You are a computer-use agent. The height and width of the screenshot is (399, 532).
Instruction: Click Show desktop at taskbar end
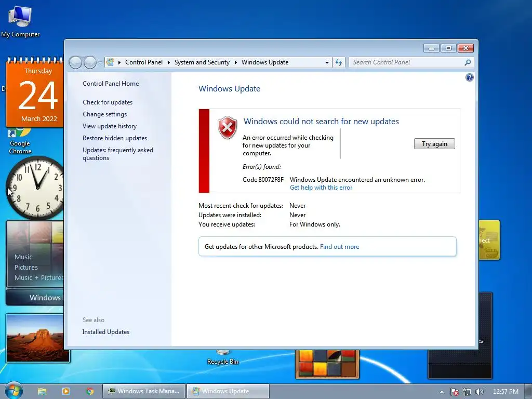pyautogui.click(x=528, y=392)
